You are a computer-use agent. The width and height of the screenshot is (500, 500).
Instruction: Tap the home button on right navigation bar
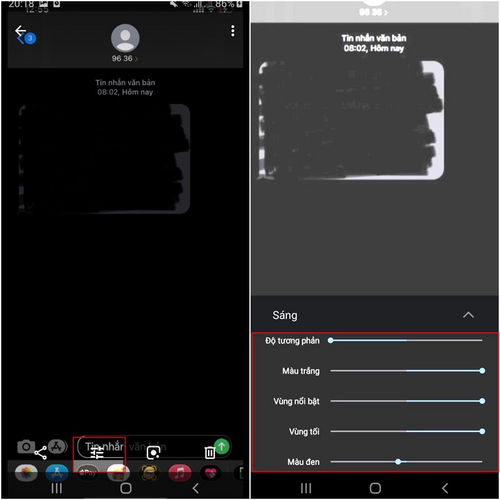pyautogui.click(x=375, y=488)
